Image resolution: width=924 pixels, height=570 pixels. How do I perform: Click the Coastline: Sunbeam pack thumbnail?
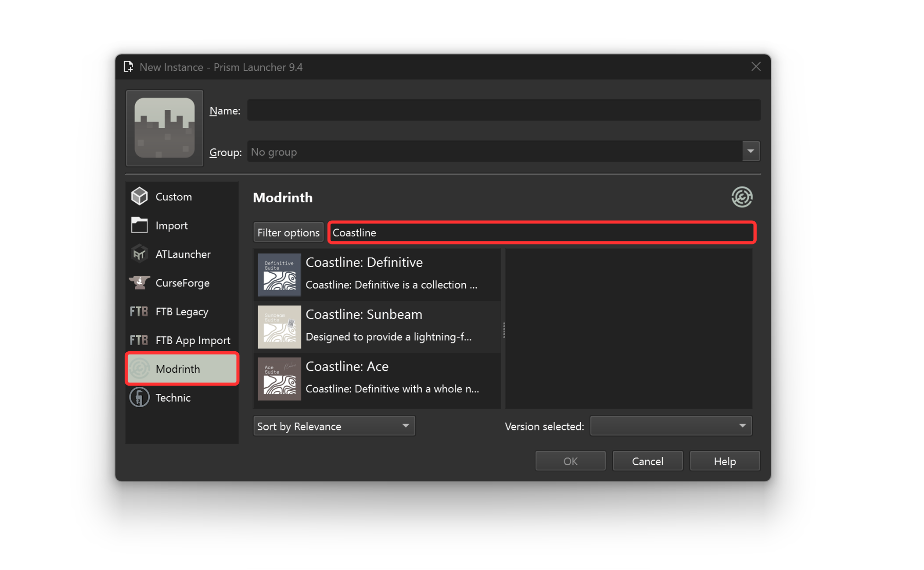coord(279,327)
